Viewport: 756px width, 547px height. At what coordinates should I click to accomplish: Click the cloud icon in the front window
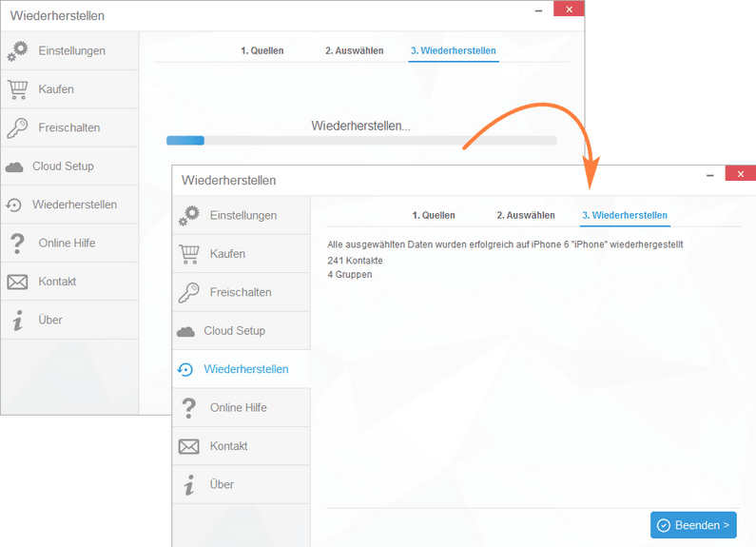coord(185,331)
